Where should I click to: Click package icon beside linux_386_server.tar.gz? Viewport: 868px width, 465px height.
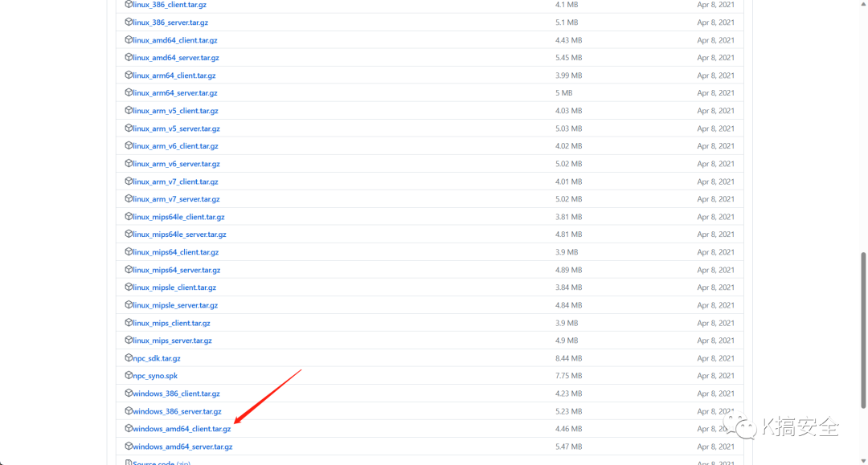click(x=129, y=22)
